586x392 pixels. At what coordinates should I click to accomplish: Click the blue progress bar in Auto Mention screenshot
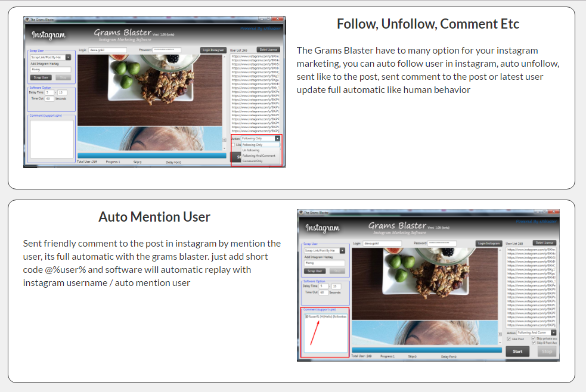click(426, 350)
